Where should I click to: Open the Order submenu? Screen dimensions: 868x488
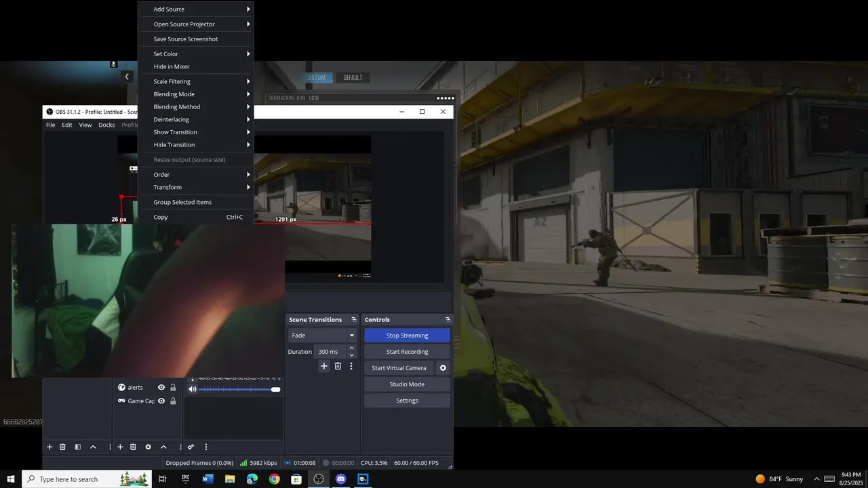196,174
